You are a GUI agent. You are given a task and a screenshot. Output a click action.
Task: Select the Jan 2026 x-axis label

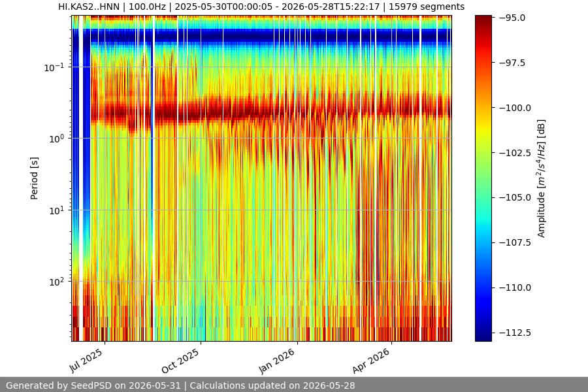(277, 361)
